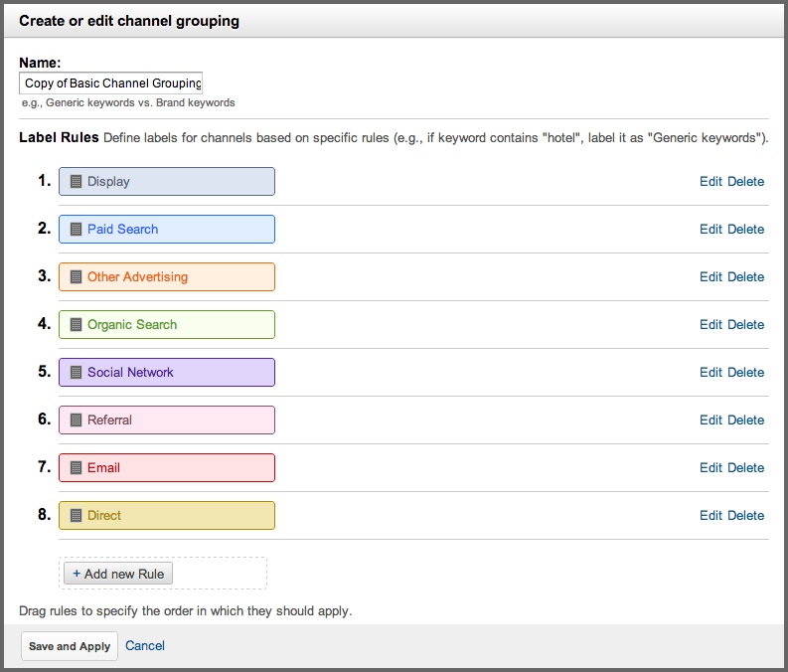Focus the channel grouping Name field
The width and height of the screenshot is (788, 672).
[x=110, y=83]
